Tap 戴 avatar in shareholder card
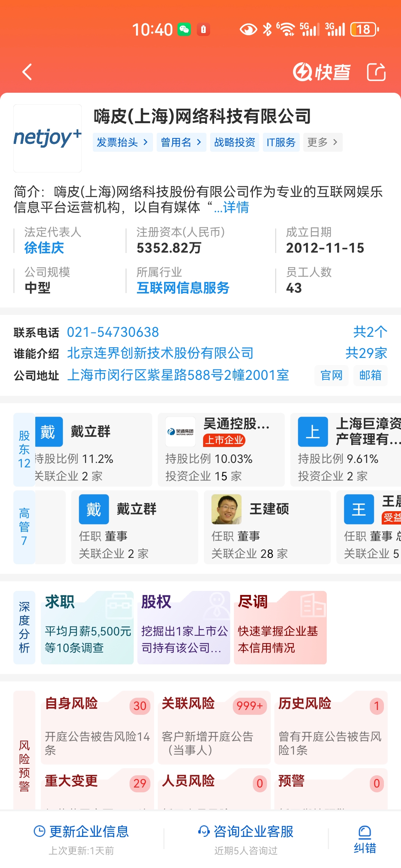The image size is (401, 868). pos(48,432)
